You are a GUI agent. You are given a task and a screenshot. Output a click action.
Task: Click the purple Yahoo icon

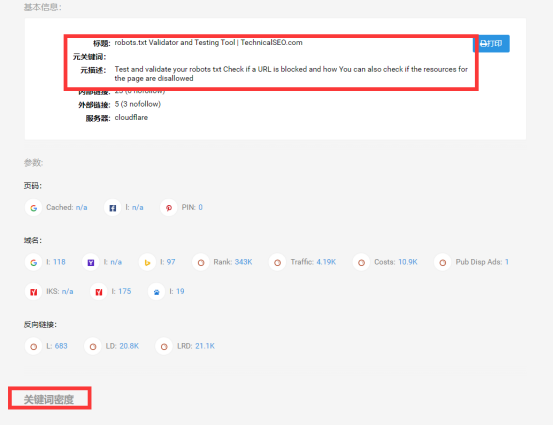tap(91, 262)
